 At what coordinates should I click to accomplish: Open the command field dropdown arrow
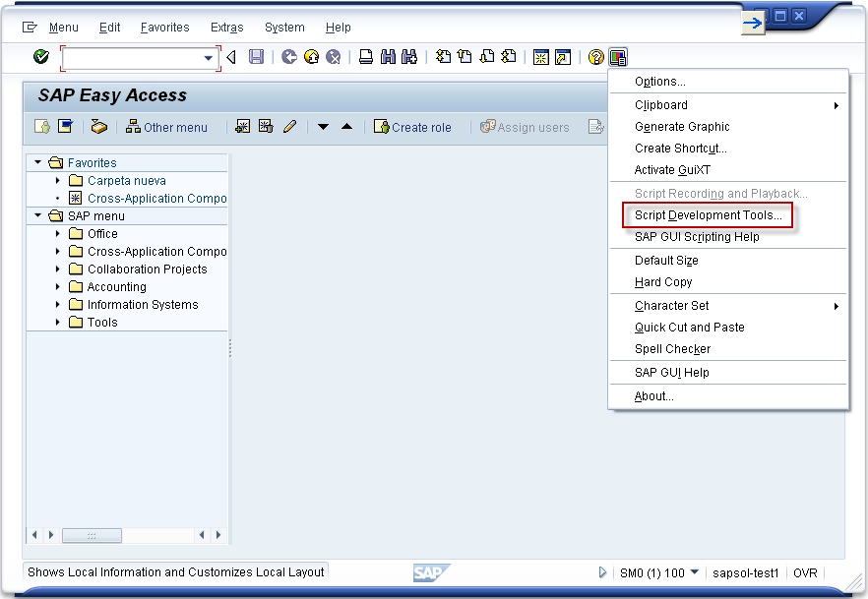coord(209,57)
